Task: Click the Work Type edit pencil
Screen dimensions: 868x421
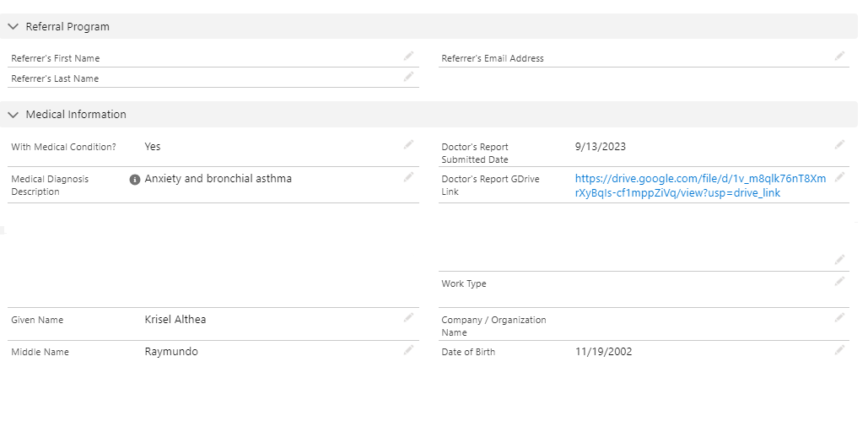Action: click(x=839, y=281)
